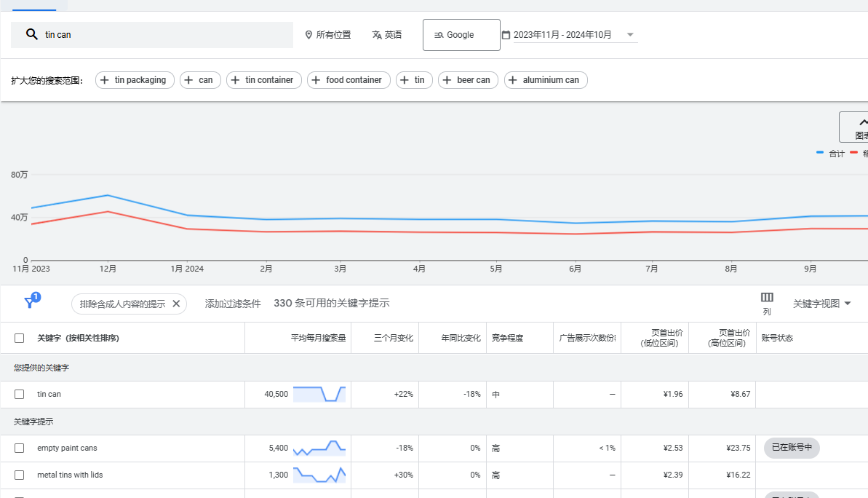Sort by 三个月变化 column header

[x=394, y=338]
